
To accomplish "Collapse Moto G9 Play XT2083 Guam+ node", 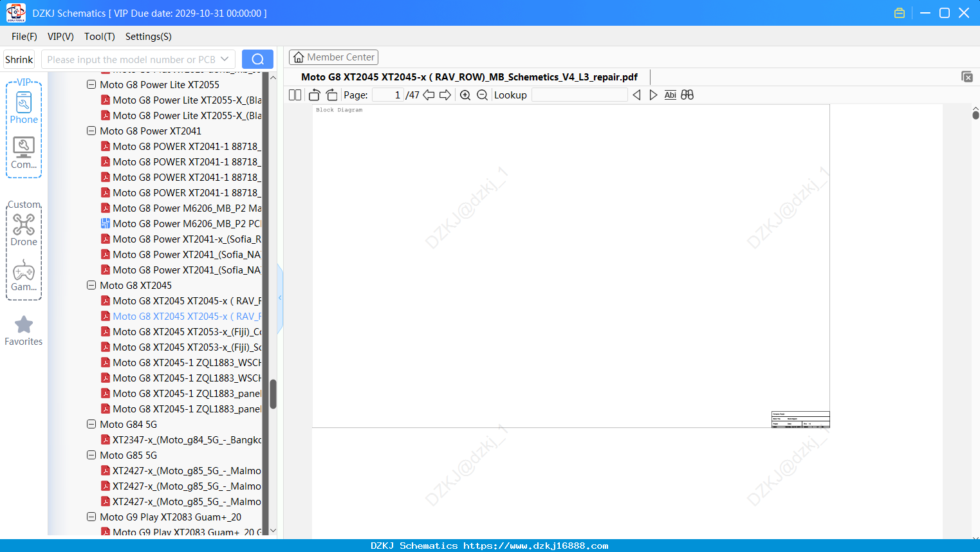I will click(x=91, y=517).
